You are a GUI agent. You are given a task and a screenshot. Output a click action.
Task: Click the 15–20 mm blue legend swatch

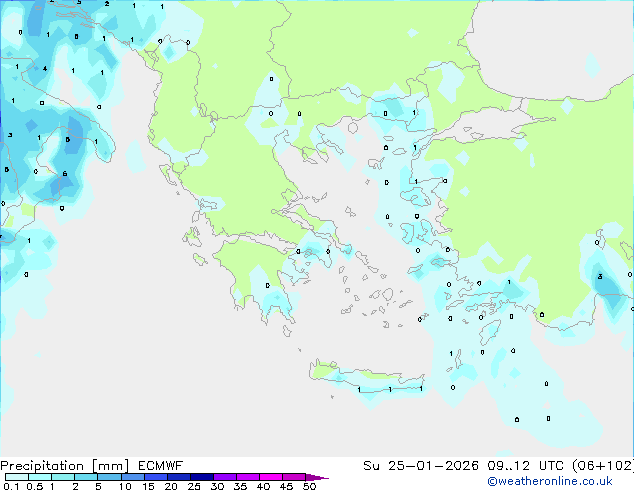[x=156, y=477]
